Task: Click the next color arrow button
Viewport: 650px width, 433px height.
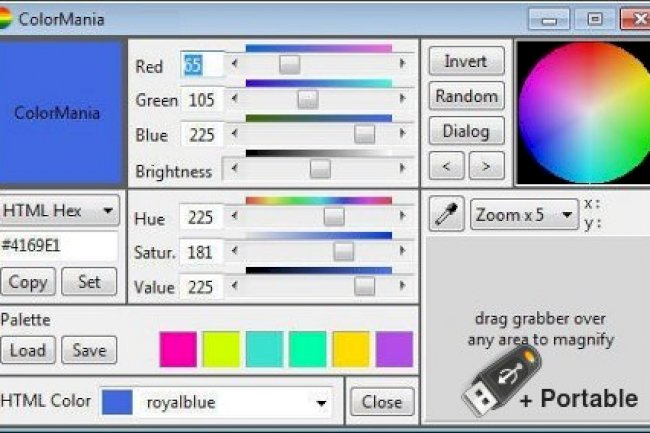Action: pyautogui.click(x=486, y=166)
